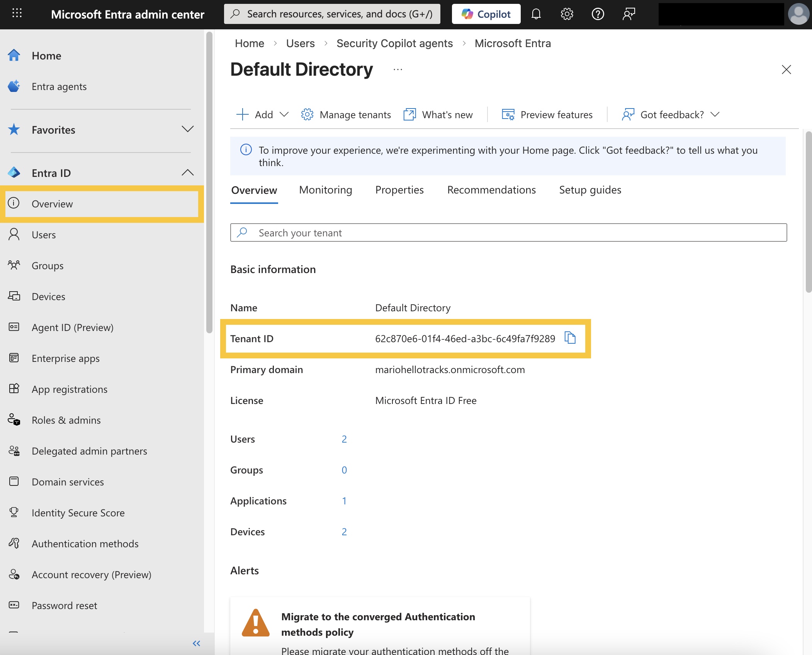Copy the Tenant ID to clipboard

570,338
